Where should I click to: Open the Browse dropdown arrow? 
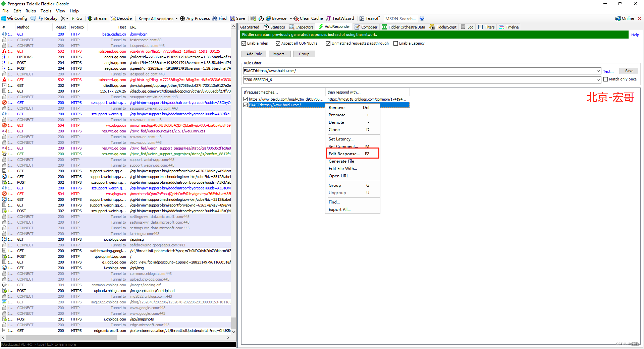click(291, 18)
